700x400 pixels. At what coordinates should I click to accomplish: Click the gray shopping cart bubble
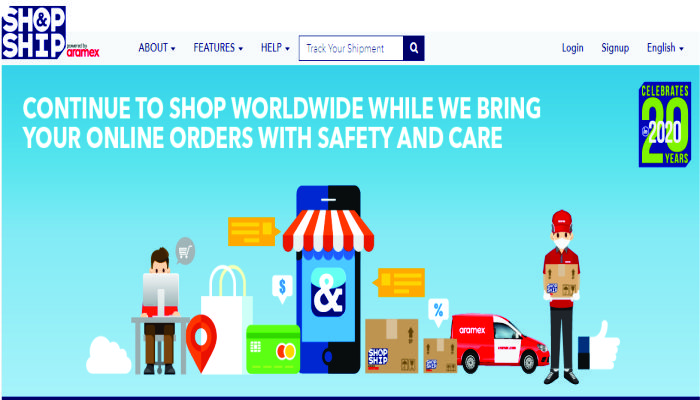[x=185, y=251]
